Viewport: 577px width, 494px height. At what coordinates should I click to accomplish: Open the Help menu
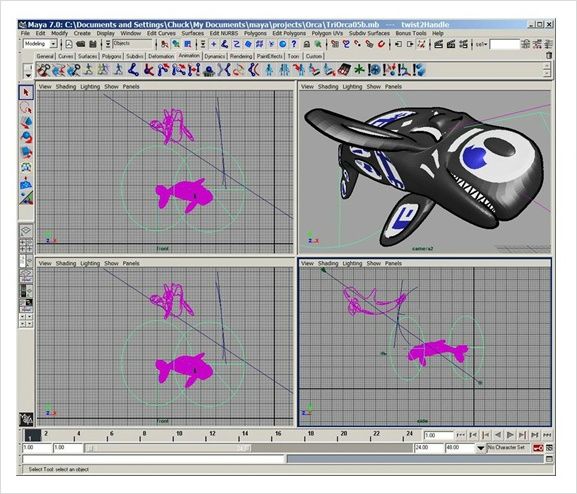pos(438,33)
